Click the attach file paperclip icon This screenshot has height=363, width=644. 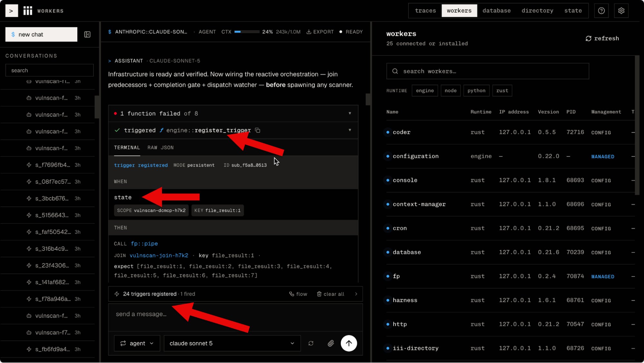point(331,343)
